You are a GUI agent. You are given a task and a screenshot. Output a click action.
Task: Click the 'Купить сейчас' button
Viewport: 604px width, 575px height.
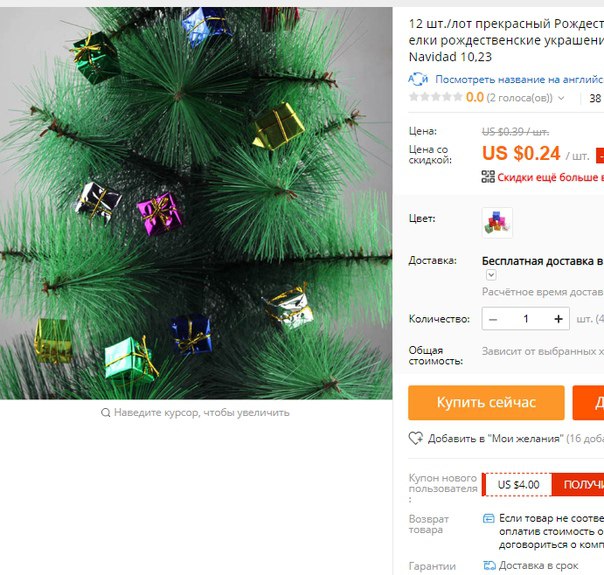coord(486,402)
